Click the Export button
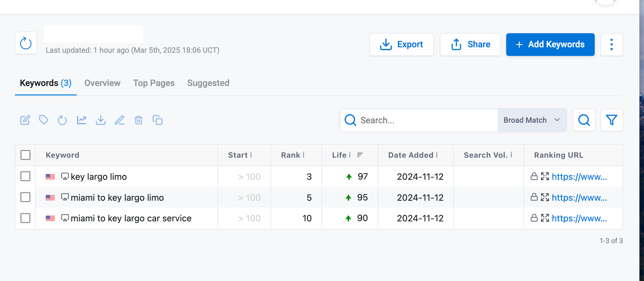This screenshot has width=644, height=281. (401, 44)
